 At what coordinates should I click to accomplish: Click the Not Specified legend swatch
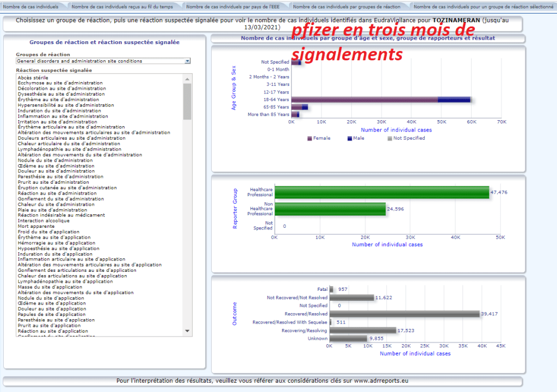(x=389, y=139)
